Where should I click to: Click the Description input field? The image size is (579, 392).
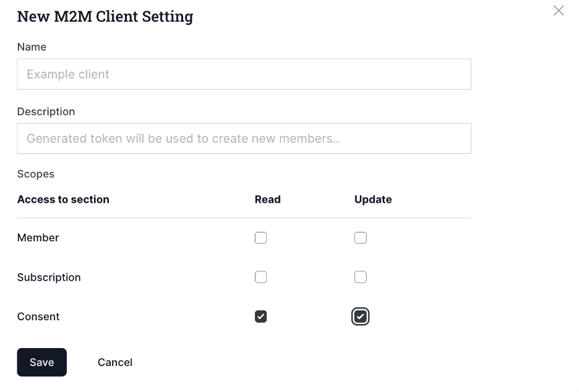244,138
